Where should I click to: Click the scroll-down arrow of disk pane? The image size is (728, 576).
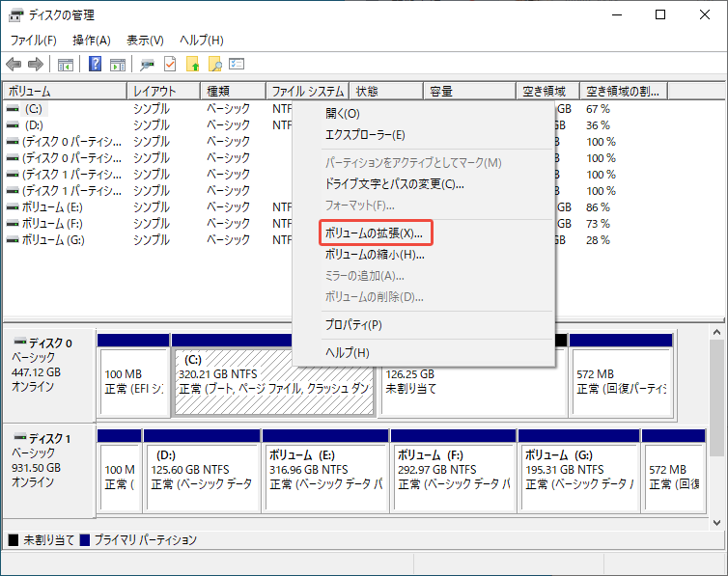pos(716,523)
